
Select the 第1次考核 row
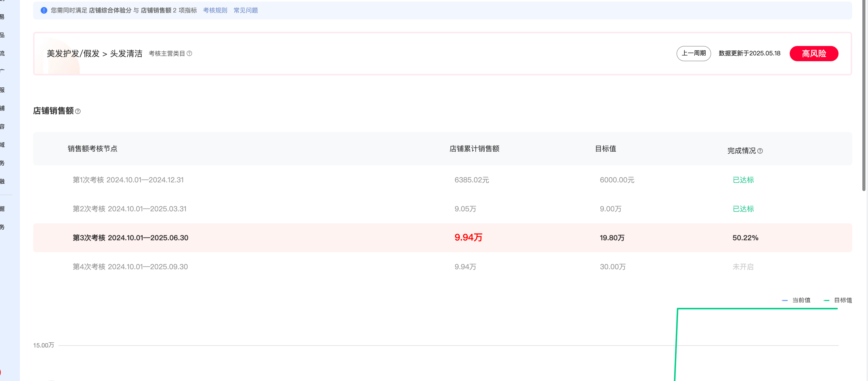128,180
